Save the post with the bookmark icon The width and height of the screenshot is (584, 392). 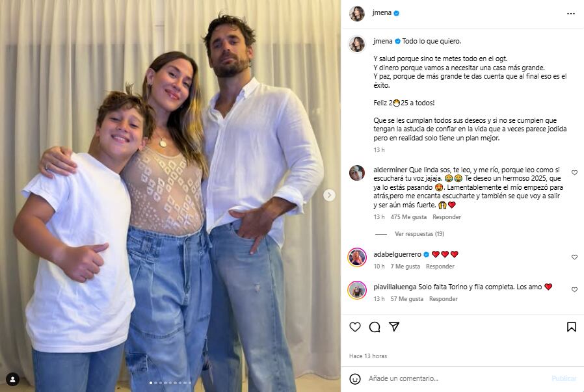click(x=572, y=327)
